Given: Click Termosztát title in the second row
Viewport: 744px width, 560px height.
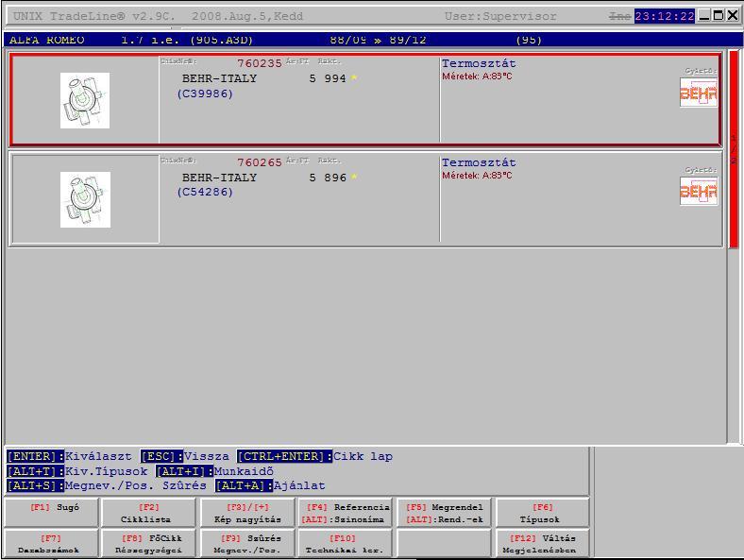Looking at the screenshot, I should (479, 162).
